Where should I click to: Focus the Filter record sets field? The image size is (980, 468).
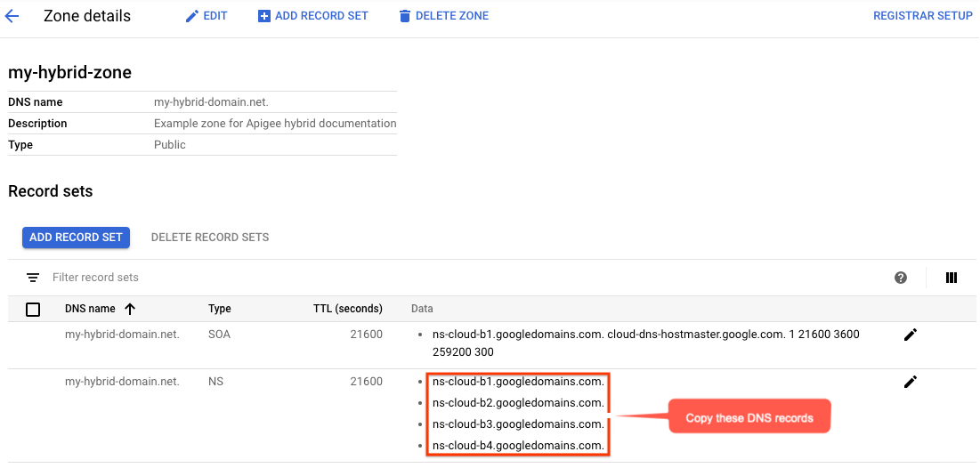pyautogui.click(x=267, y=278)
